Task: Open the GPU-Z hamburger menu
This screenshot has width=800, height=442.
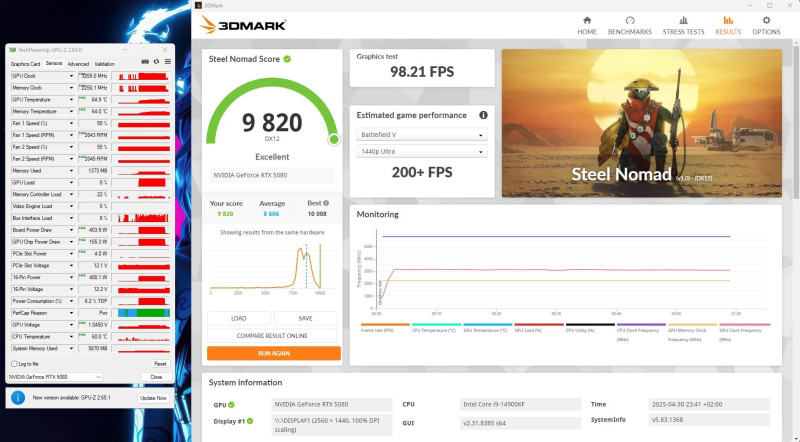Action: [x=167, y=62]
